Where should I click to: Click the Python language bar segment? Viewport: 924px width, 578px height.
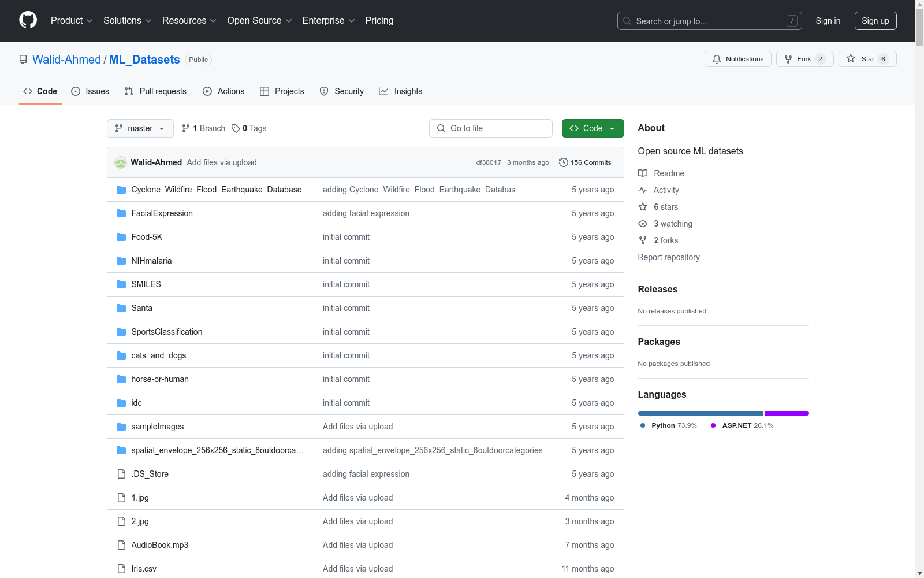coord(701,413)
